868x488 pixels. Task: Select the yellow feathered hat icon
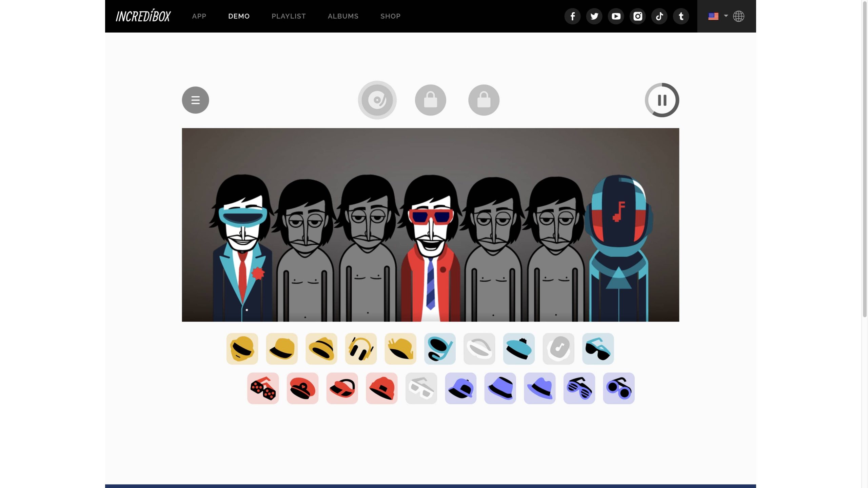click(x=400, y=349)
